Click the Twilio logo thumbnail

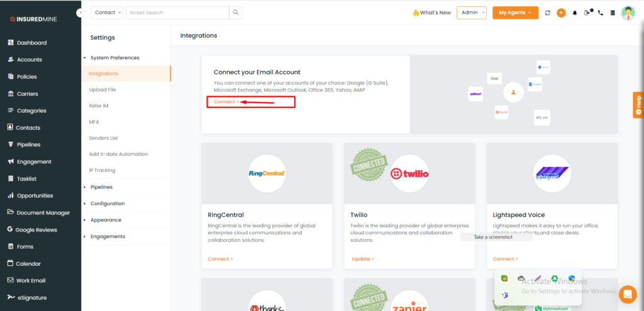(x=409, y=173)
